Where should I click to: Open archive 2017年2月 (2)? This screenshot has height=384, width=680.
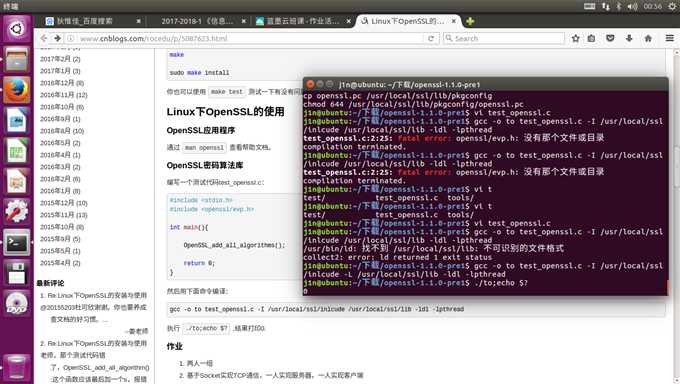60,59
